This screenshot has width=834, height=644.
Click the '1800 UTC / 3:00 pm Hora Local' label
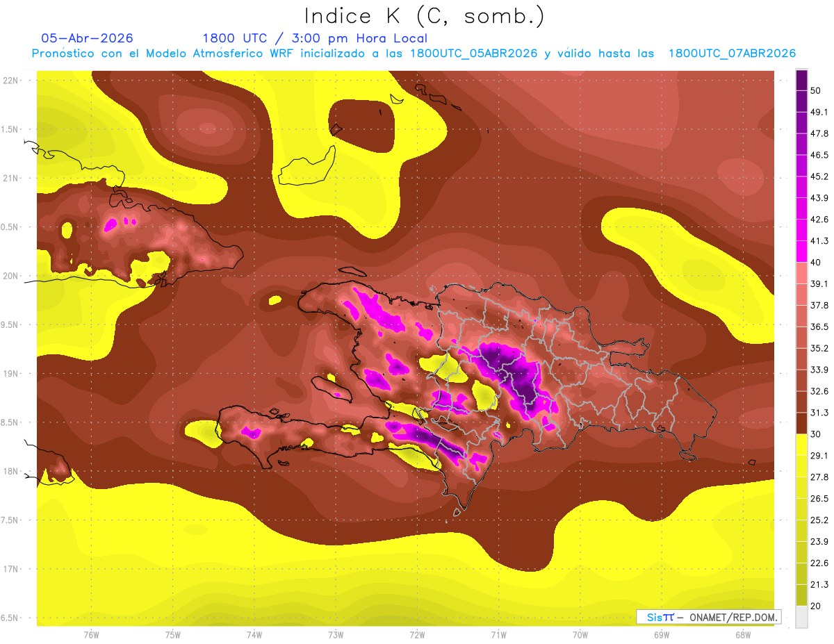pyautogui.click(x=315, y=38)
